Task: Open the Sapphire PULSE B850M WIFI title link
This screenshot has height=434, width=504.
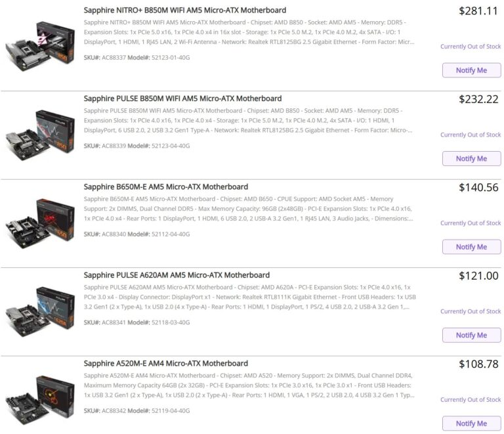Action: (x=182, y=98)
